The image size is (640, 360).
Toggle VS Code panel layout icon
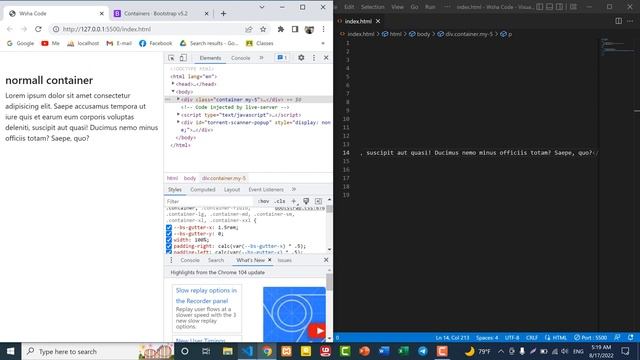[x=549, y=7]
